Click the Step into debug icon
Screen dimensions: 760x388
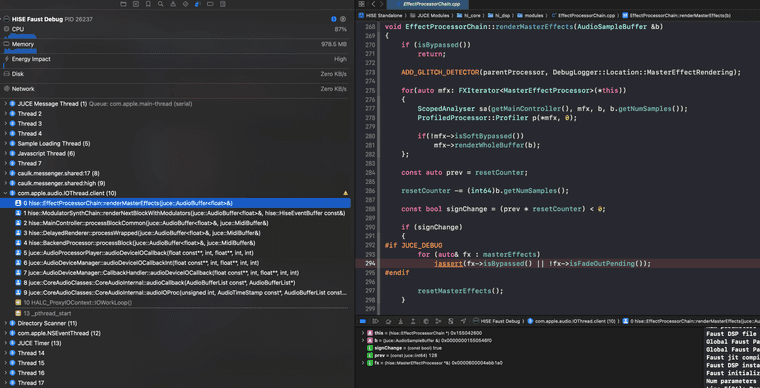click(x=400, y=321)
